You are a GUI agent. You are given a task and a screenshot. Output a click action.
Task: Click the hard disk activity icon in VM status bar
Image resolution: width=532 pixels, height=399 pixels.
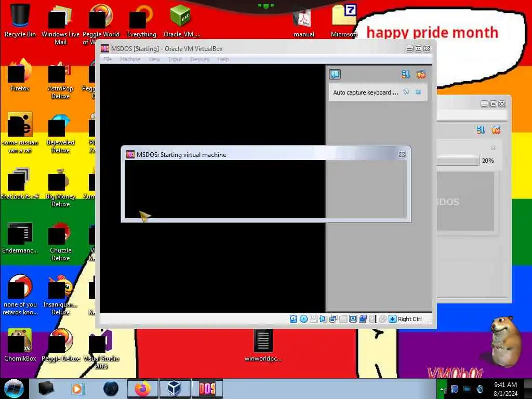click(293, 319)
